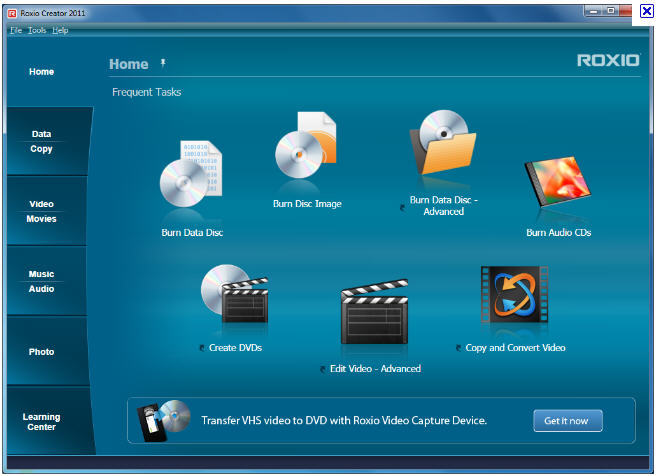Go to the Music Audio tab
The height and width of the screenshot is (476, 661).
tap(42, 281)
